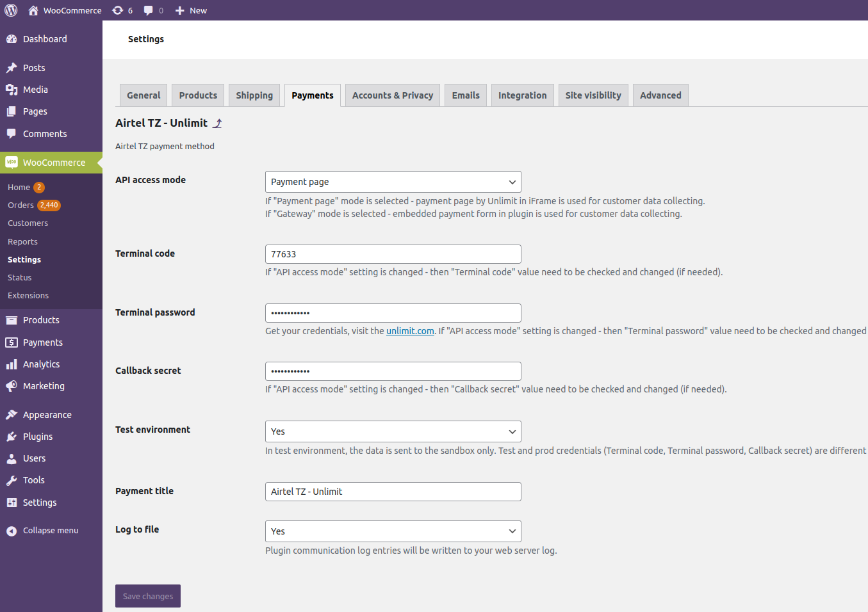Click the Appearance paintbrush icon
The height and width of the screenshot is (612, 868).
pyautogui.click(x=12, y=415)
